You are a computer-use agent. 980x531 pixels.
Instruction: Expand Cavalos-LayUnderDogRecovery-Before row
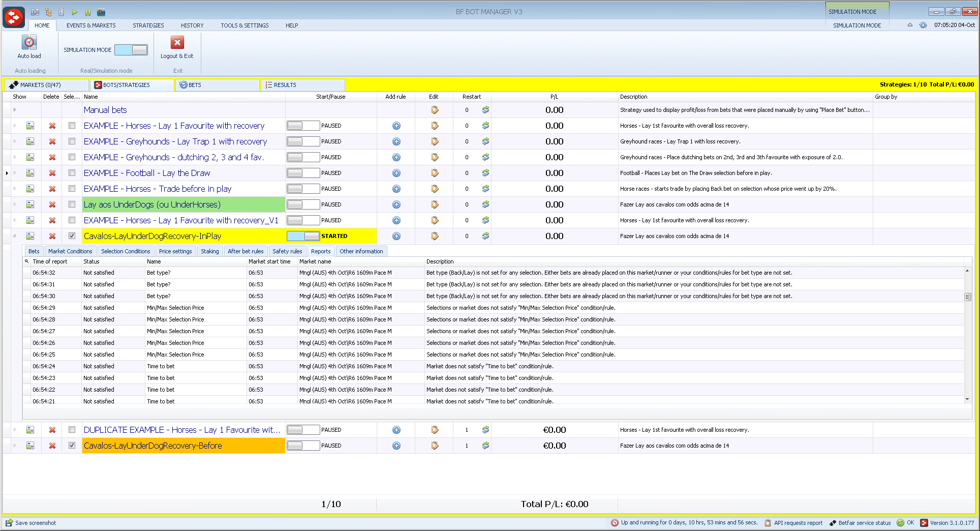[x=15, y=446]
